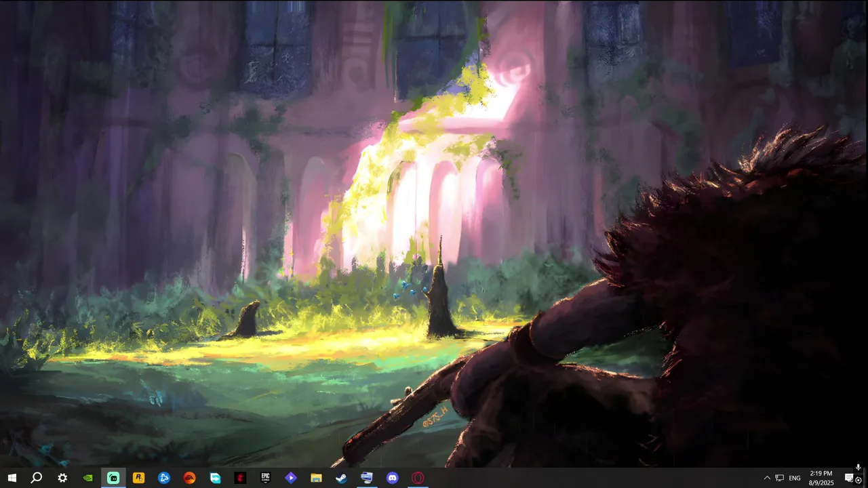Screen dimensions: 868x488
Task: Open Settings gear on the taskbar
Action: click(x=62, y=478)
